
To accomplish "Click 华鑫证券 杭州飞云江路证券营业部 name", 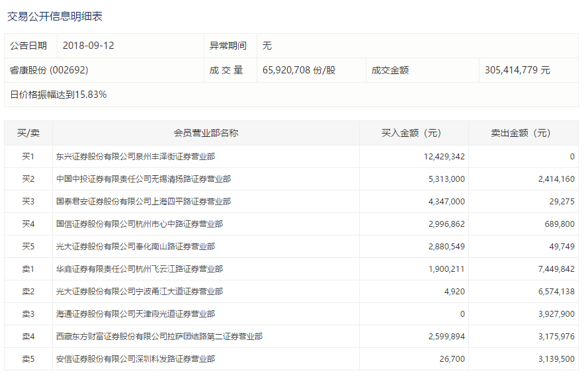I will (140, 269).
